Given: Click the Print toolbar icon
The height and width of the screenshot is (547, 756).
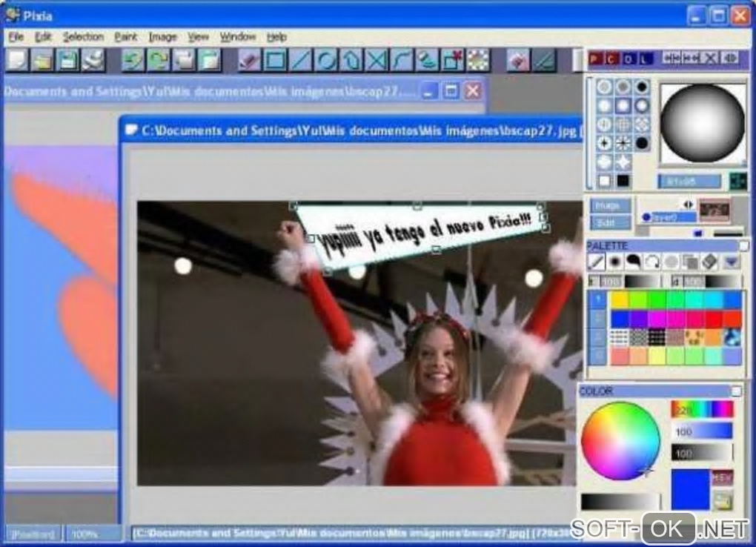Looking at the screenshot, I should point(93,60).
